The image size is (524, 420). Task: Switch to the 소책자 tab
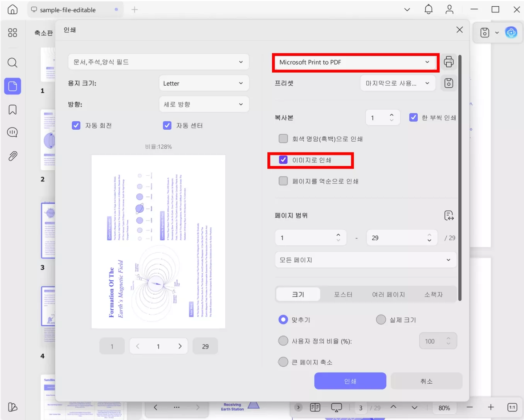434,295
